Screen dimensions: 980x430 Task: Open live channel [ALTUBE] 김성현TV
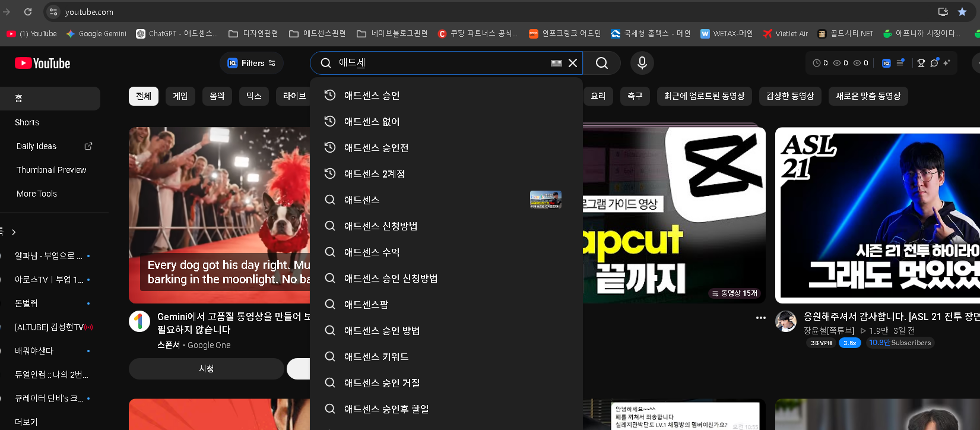pos(50,327)
